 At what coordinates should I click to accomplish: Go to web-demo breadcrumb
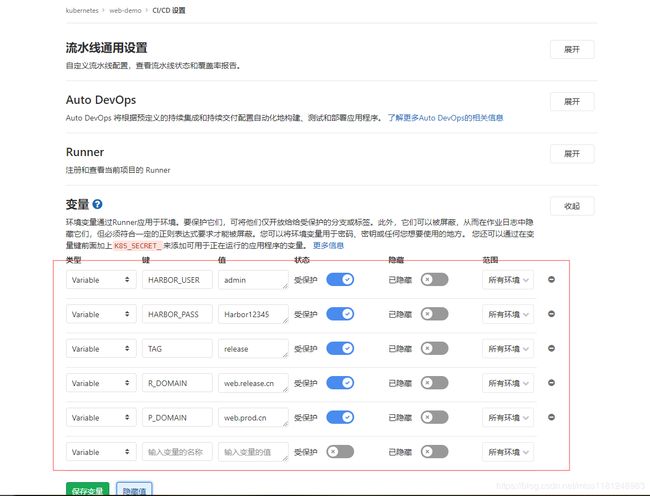tap(125, 10)
